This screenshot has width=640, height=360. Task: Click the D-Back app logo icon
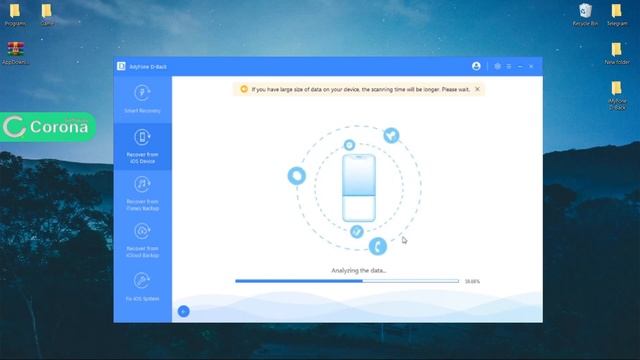[x=121, y=66]
